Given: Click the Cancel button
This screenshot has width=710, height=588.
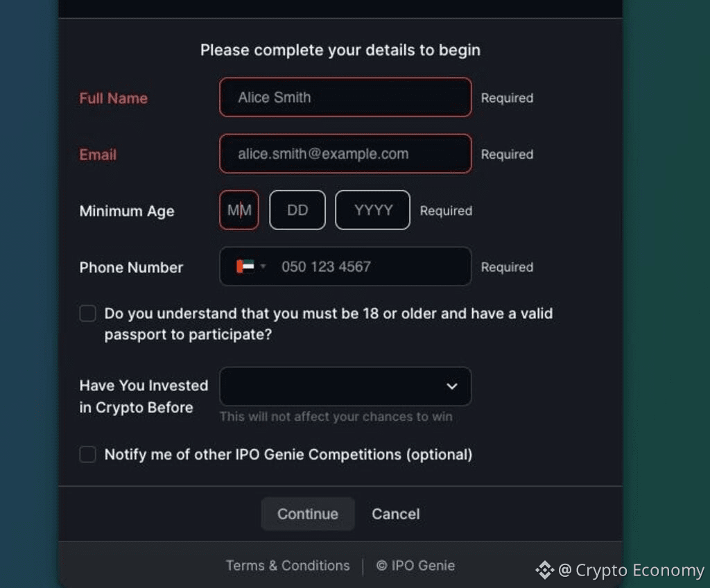Looking at the screenshot, I should [395, 514].
